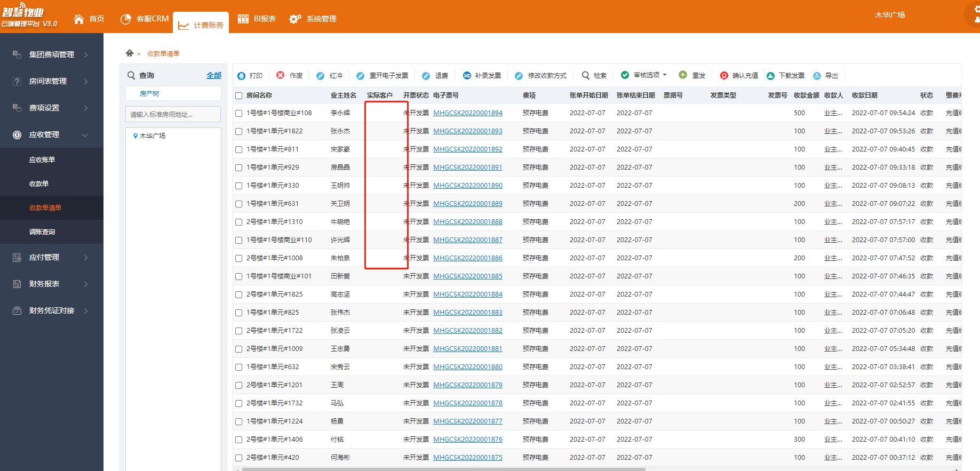Click the search (检索) magnifier icon

[x=585, y=75]
